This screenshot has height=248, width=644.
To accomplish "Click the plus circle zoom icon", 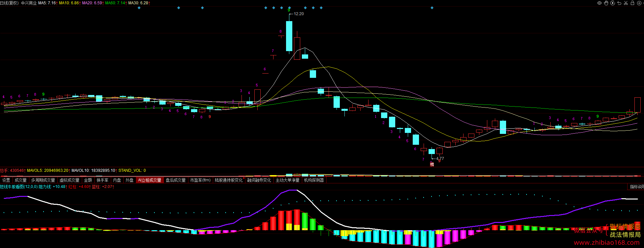I will (x=639, y=3).
